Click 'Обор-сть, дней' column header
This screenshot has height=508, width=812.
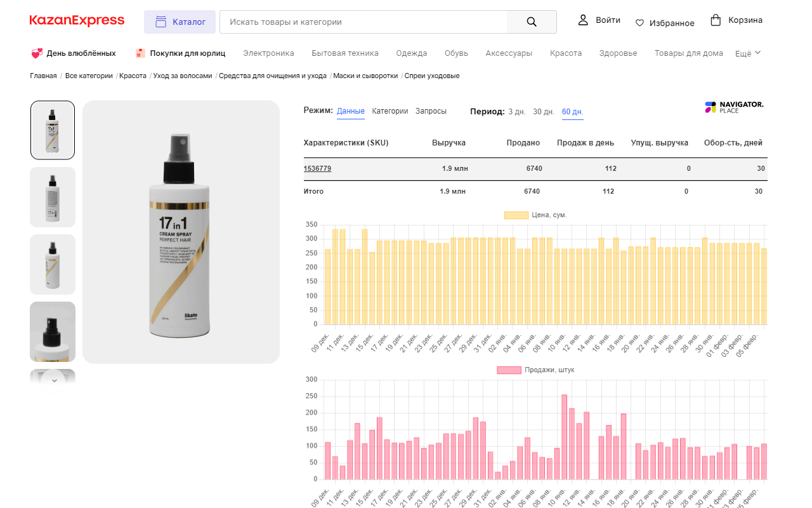(x=733, y=143)
